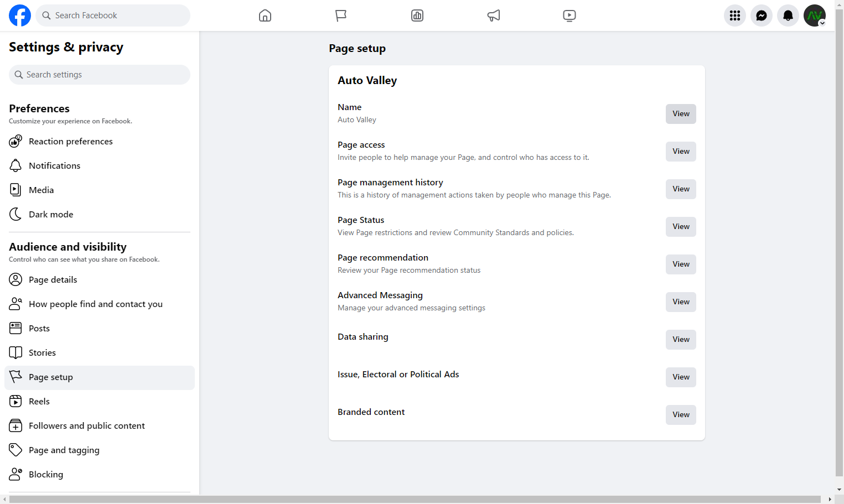The height and width of the screenshot is (504, 844).
Task: View Issue, Electoral or Political Ads
Action: click(x=681, y=377)
